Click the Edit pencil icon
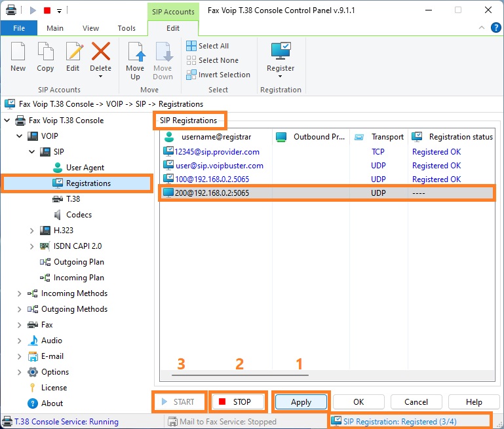The width and height of the screenshot is (504, 429). point(75,51)
